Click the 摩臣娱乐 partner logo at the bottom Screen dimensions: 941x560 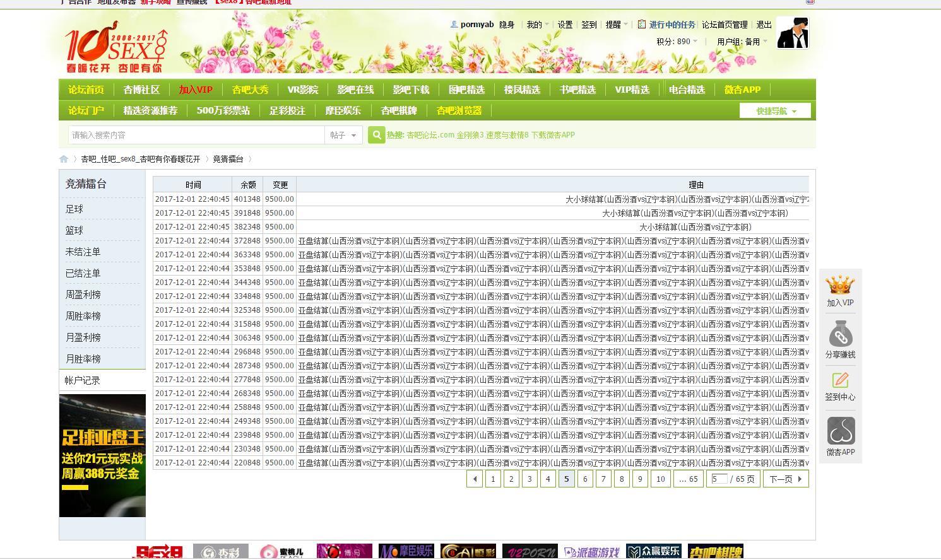click(x=406, y=552)
